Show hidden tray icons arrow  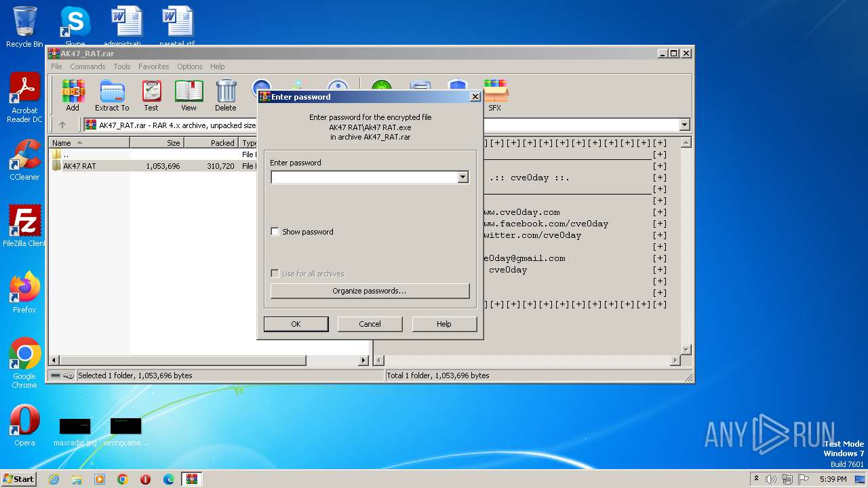(756, 479)
